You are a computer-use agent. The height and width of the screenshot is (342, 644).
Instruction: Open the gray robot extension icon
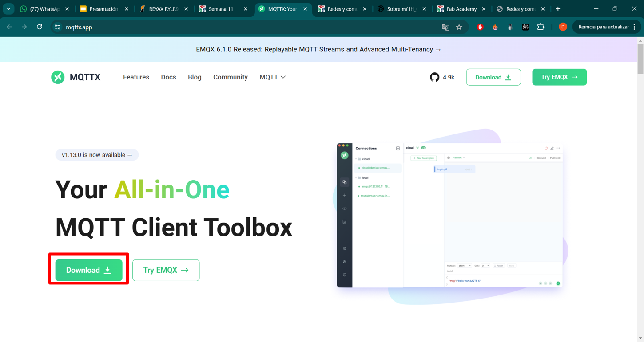(x=510, y=27)
